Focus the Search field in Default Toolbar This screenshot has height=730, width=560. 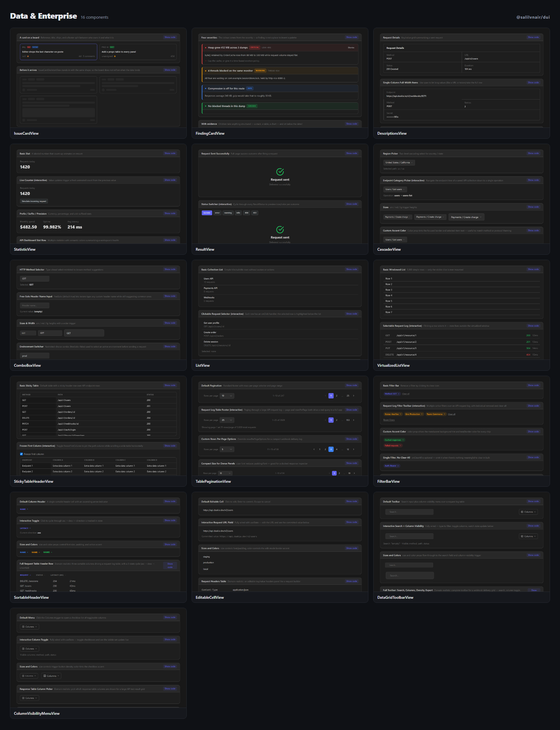point(409,512)
